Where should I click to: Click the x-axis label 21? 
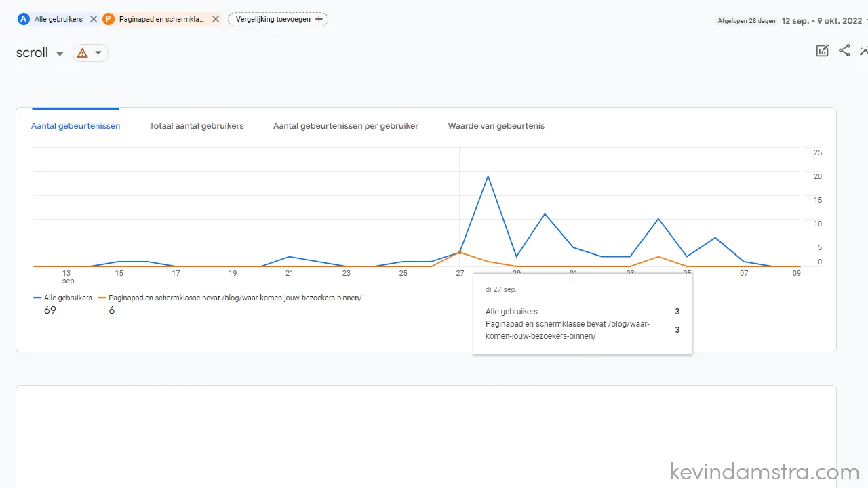pyautogui.click(x=290, y=273)
